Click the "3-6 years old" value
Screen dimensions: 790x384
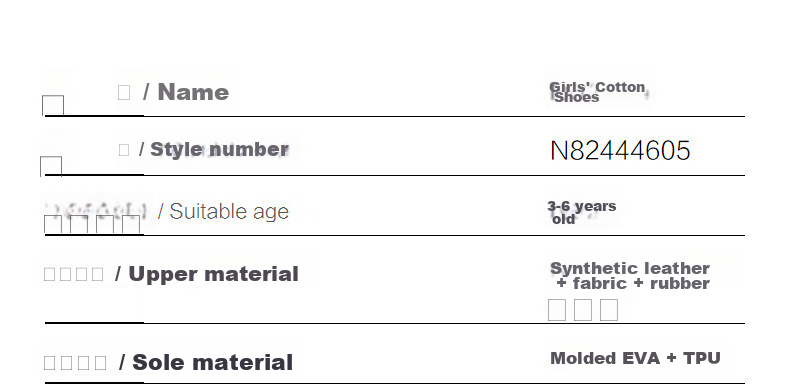coord(581,212)
